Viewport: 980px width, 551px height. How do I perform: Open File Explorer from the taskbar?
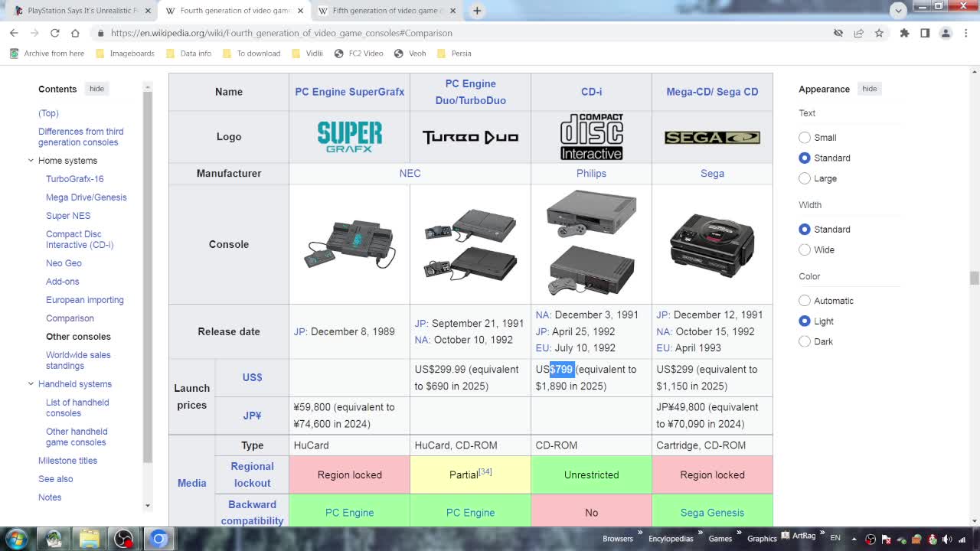[89, 539]
